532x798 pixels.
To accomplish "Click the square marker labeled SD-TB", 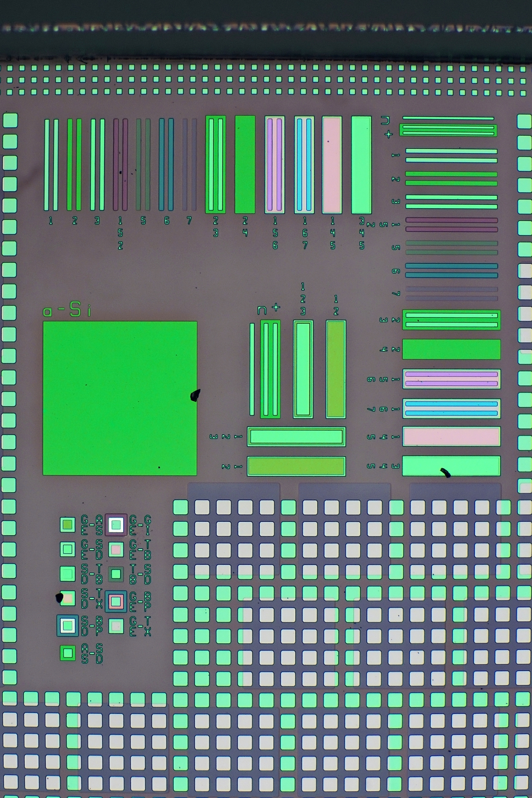I will click(x=67, y=574).
